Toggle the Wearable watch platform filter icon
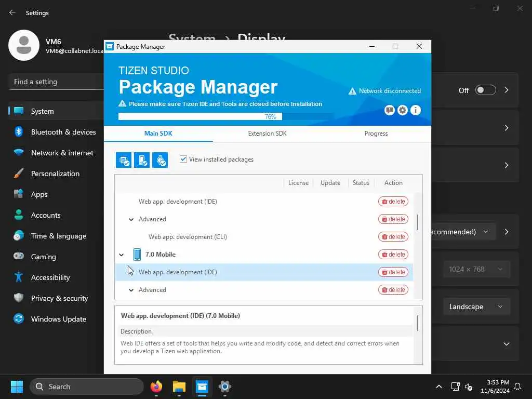The height and width of the screenshot is (399, 532). (x=160, y=160)
